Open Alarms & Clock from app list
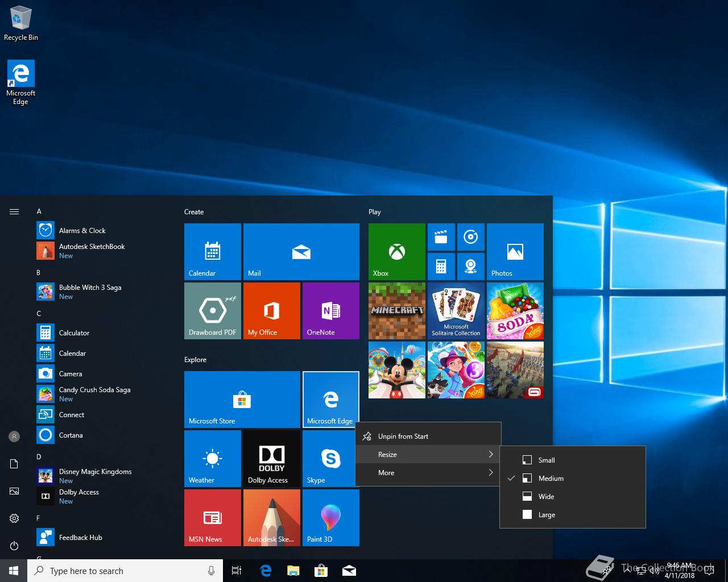The height and width of the screenshot is (582, 728). click(102, 230)
